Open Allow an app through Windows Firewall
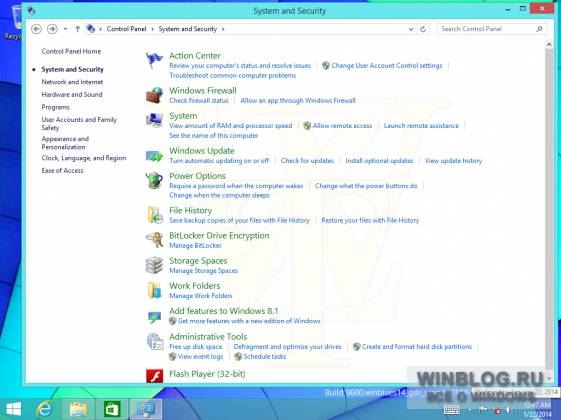This screenshot has width=561, height=420. [298, 101]
